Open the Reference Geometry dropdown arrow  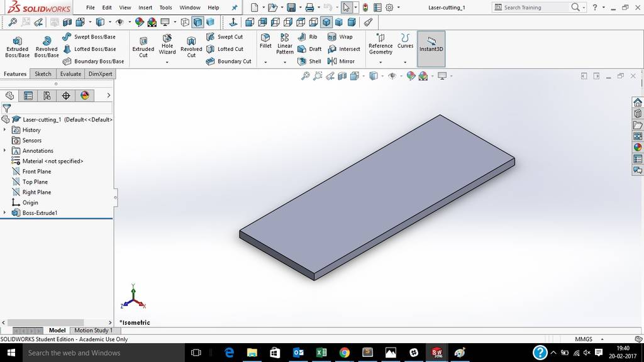coord(380,62)
